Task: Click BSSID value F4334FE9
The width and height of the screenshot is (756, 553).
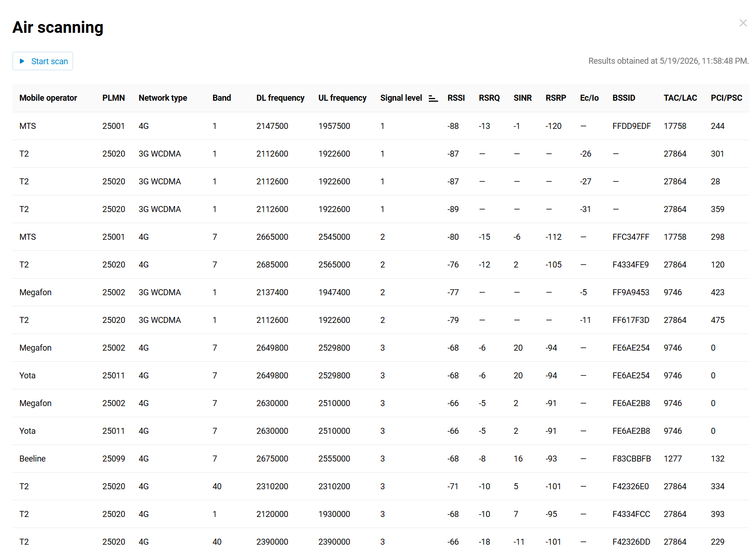Action: tap(631, 265)
